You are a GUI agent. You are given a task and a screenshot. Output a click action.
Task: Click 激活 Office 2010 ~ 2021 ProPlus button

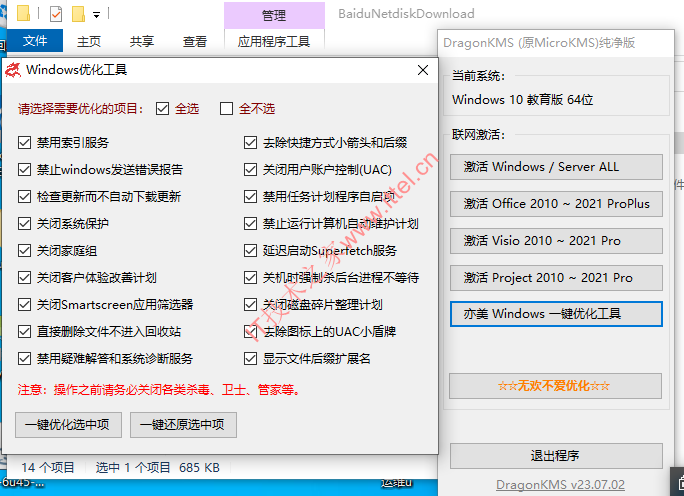pyautogui.click(x=556, y=204)
